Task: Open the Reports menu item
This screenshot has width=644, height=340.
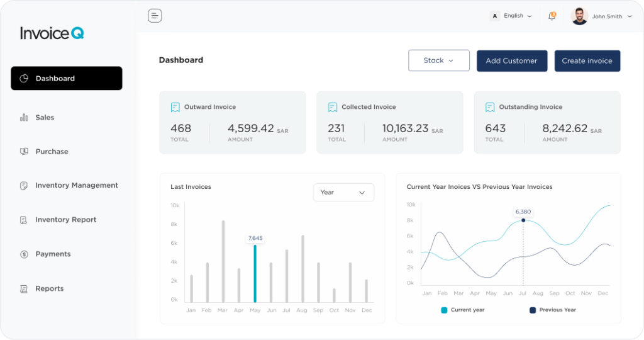Action: click(49, 289)
